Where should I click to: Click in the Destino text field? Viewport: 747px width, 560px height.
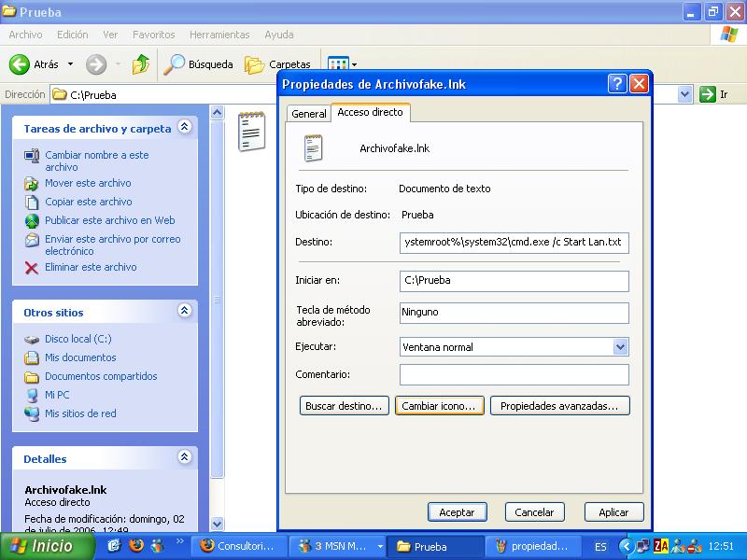pos(514,243)
